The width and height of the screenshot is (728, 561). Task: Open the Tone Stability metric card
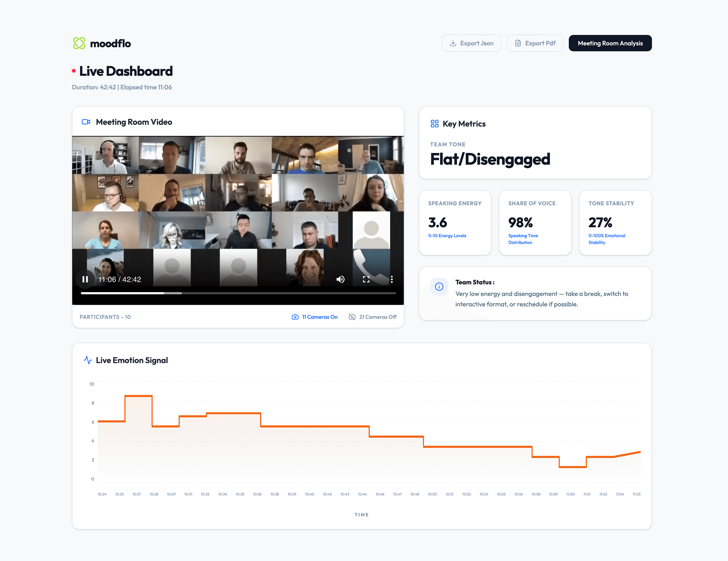(x=615, y=222)
